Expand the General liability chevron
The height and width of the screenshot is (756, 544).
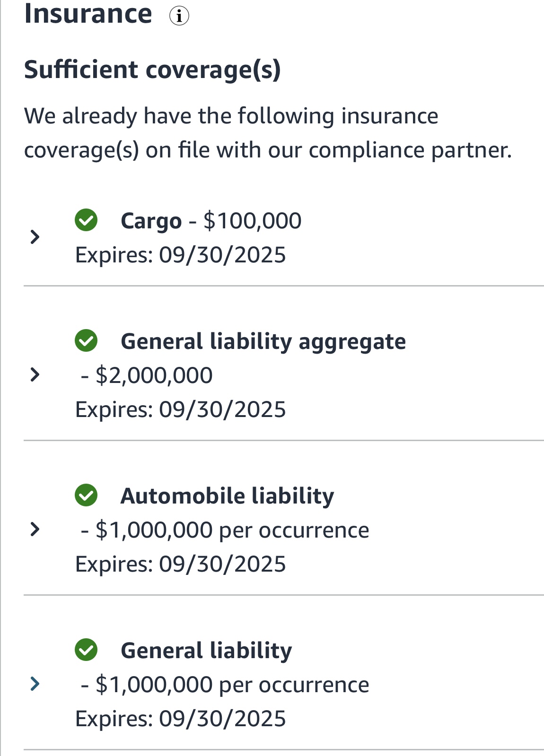[35, 684]
